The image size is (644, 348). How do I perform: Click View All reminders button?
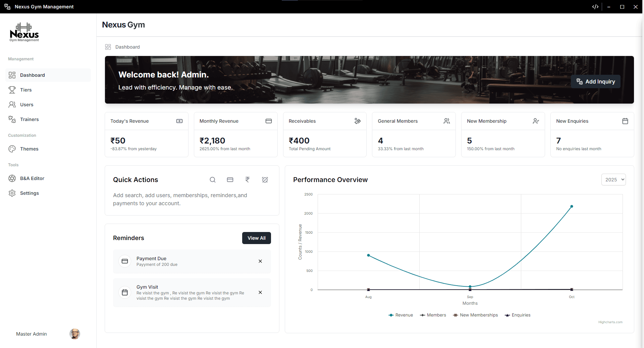257,238
